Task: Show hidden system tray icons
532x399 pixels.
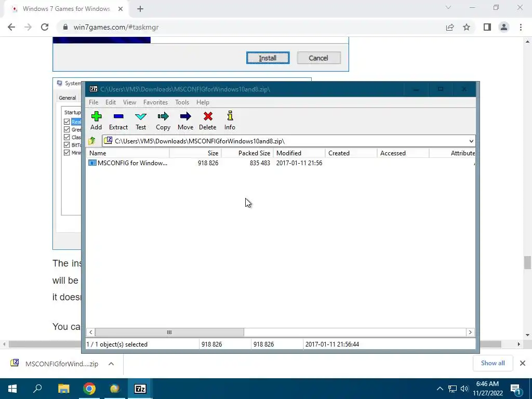Action: click(x=440, y=389)
